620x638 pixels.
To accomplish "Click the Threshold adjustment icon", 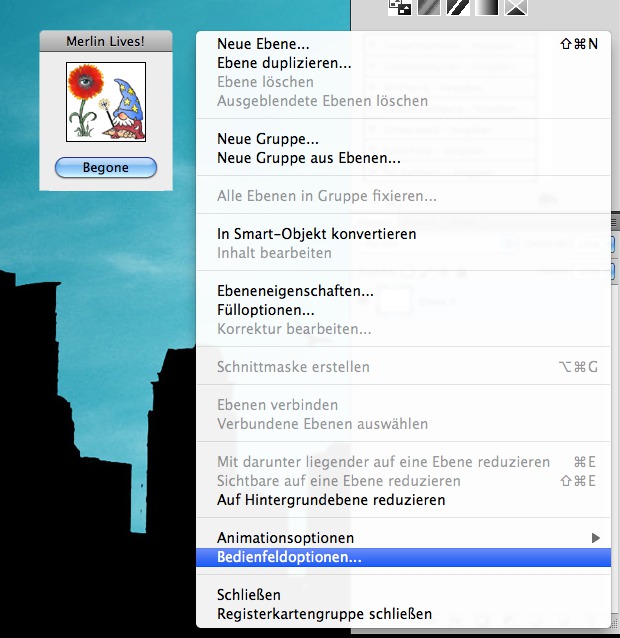I will point(458,7).
